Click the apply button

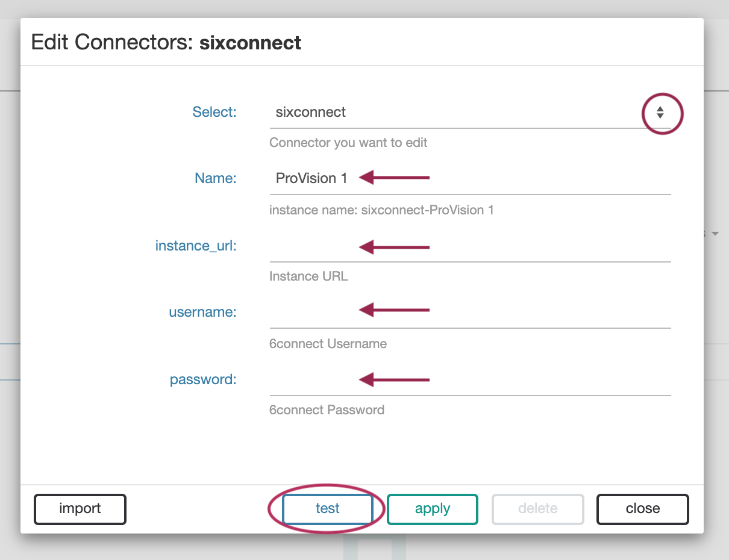coord(432,509)
